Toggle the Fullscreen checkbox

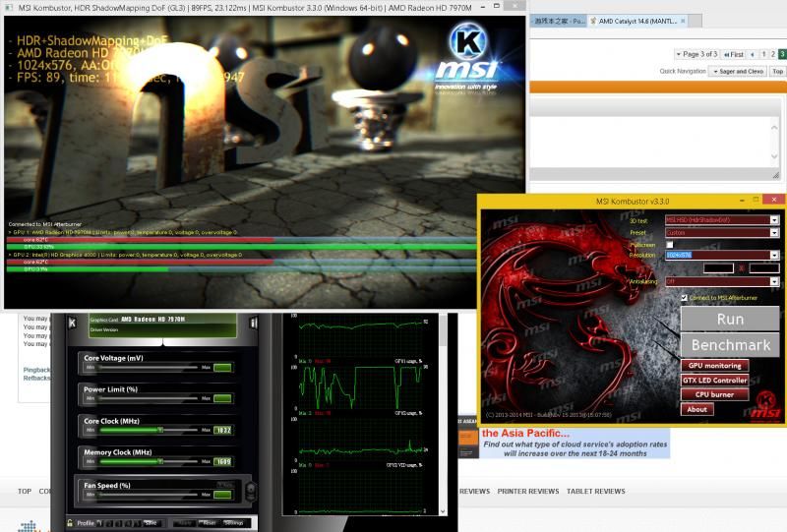[670, 245]
